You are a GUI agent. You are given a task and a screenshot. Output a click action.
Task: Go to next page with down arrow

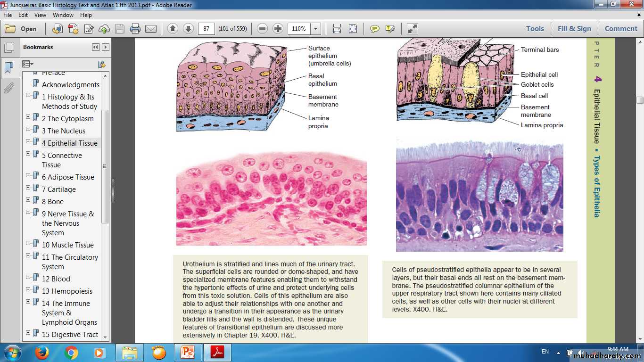188,29
